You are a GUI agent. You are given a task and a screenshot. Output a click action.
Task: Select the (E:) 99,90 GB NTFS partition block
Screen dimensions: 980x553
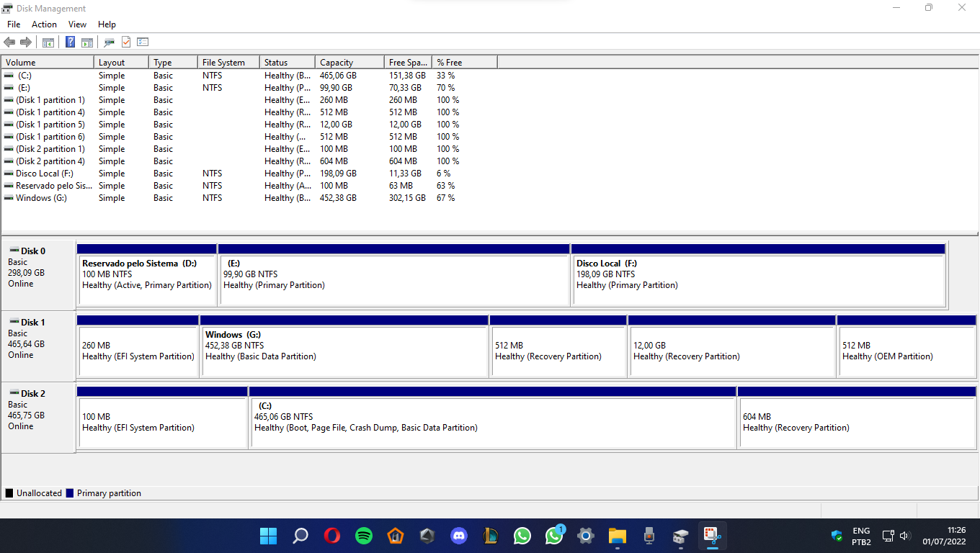coord(394,275)
